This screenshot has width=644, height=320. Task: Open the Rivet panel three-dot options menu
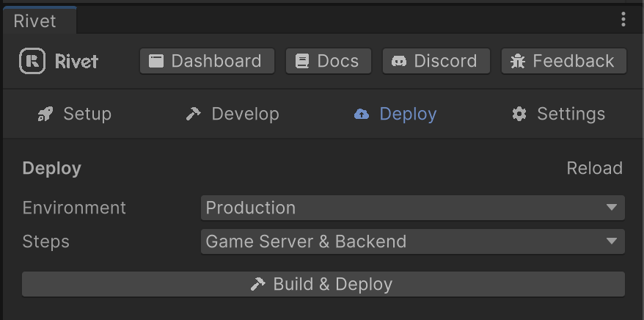pos(623,19)
